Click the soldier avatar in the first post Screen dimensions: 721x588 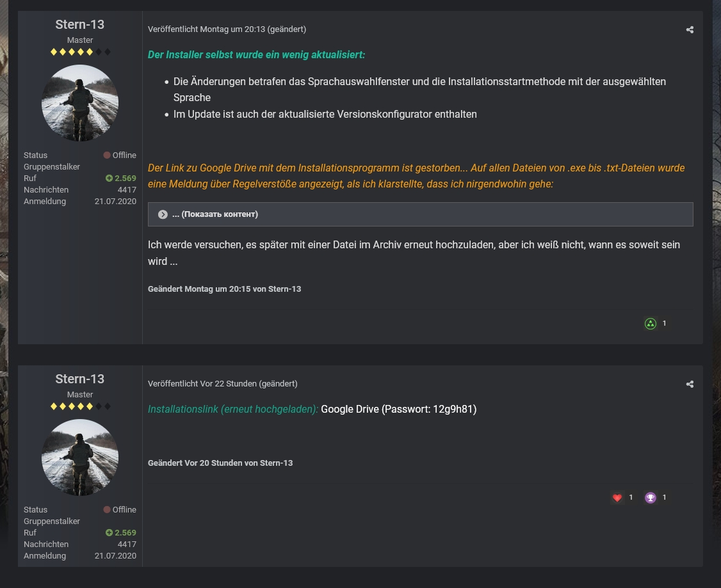point(80,103)
